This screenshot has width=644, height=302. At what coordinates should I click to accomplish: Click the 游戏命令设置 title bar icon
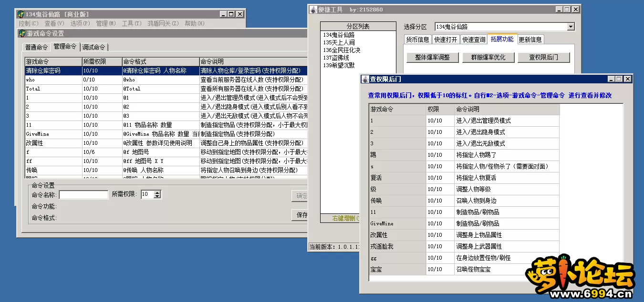click(22, 33)
